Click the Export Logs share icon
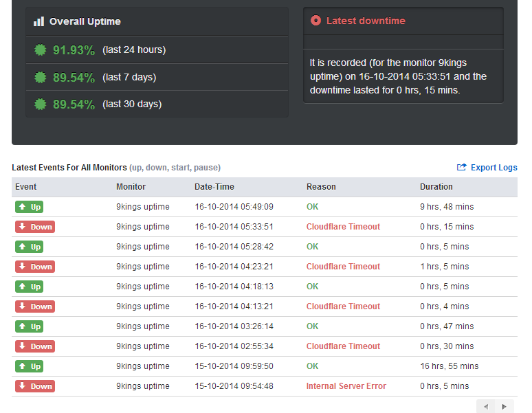 click(x=461, y=167)
